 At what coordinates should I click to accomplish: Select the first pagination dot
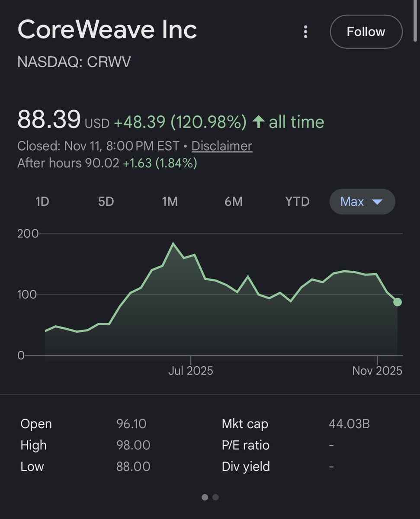point(205,497)
